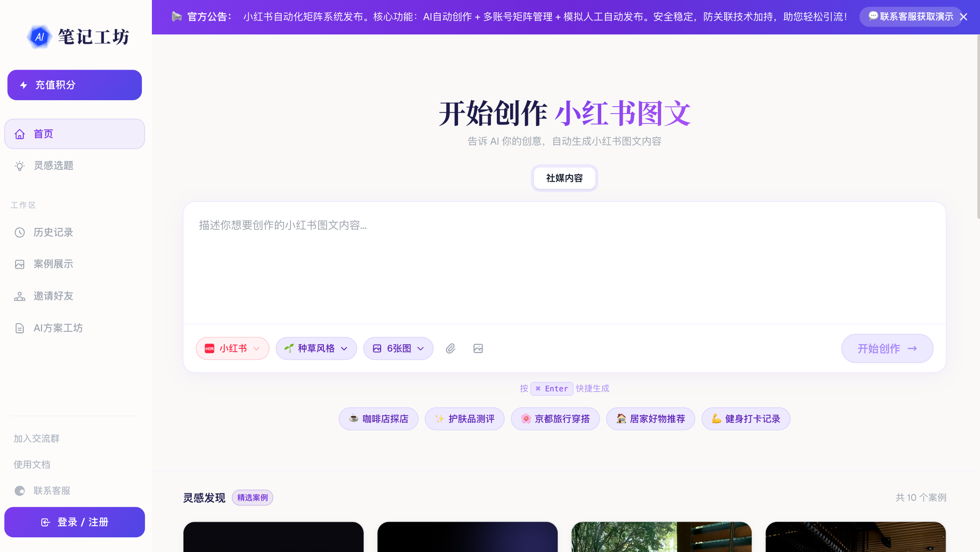Click the flexed arm icon in 健身打卡记录

pyautogui.click(x=716, y=419)
